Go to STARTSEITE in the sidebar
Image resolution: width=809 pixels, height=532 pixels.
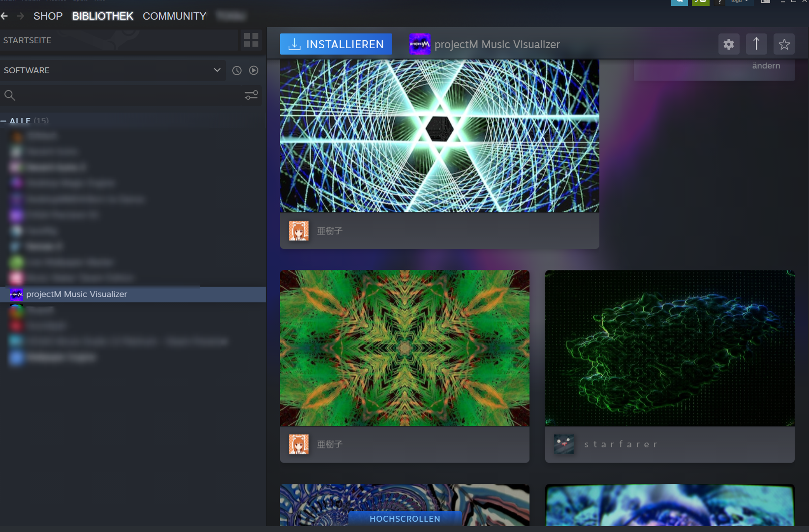click(119, 40)
